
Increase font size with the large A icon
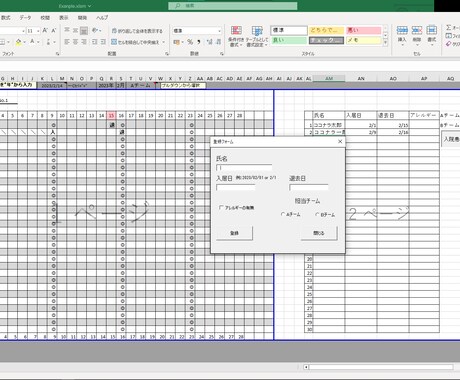tap(45, 30)
